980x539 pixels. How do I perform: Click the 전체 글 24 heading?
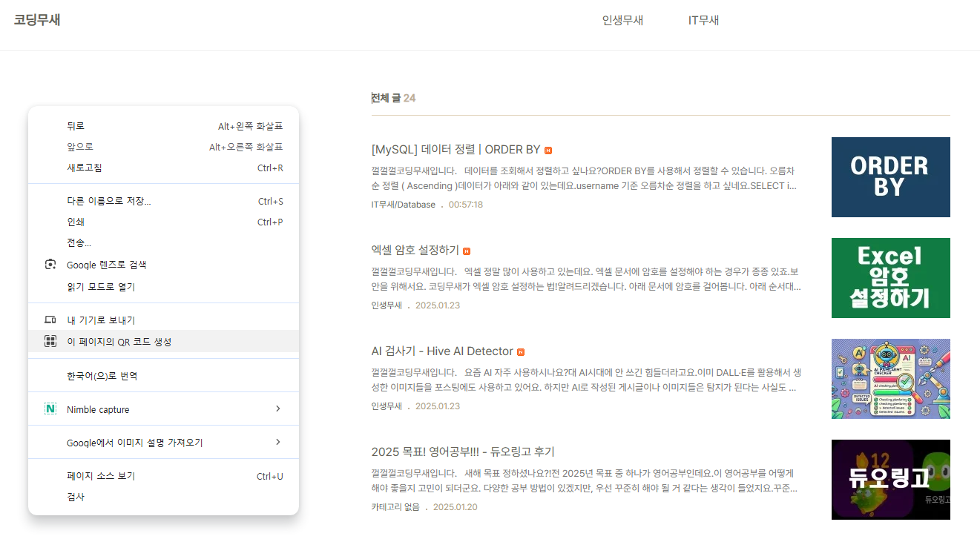(393, 98)
